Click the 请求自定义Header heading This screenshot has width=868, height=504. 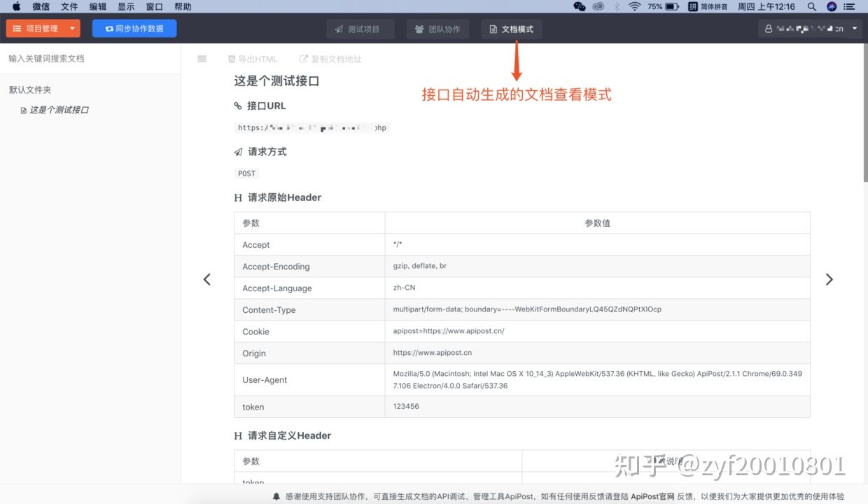pyautogui.click(x=282, y=435)
